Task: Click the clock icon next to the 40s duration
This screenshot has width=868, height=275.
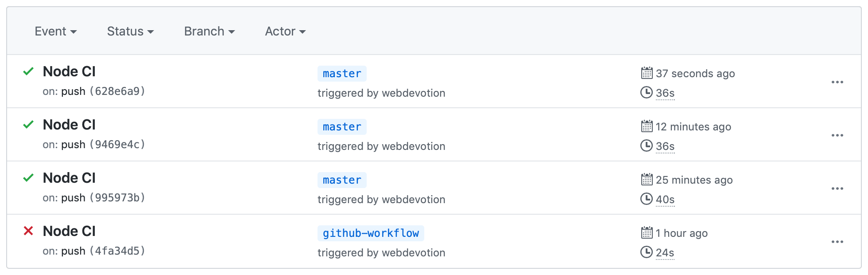Action: (x=647, y=200)
